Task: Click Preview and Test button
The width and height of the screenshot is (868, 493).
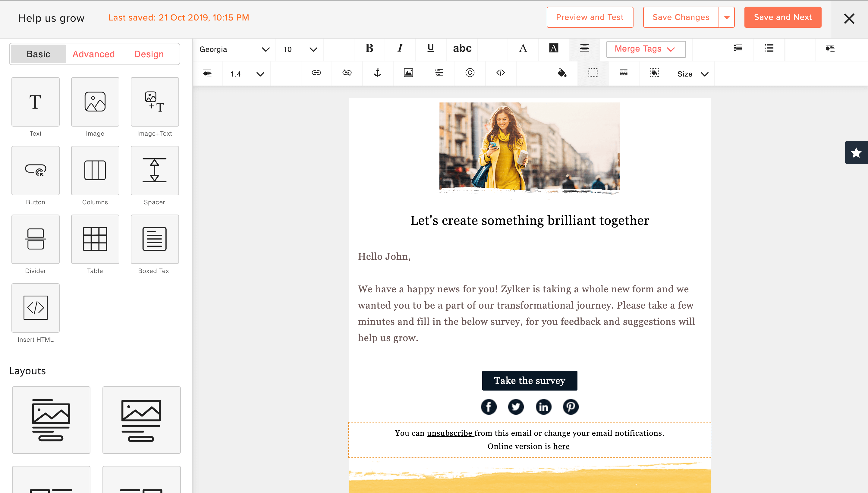Action: pyautogui.click(x=590, y=17)
